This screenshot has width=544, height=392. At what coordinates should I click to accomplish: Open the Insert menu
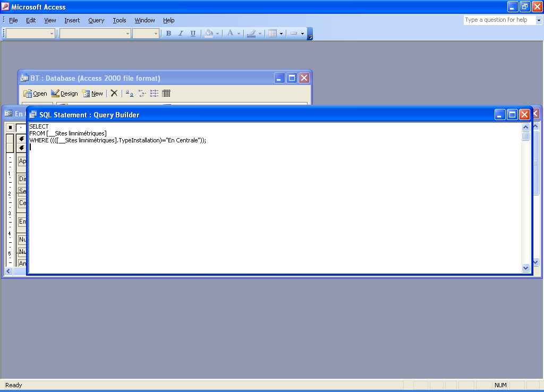(72, 21)
